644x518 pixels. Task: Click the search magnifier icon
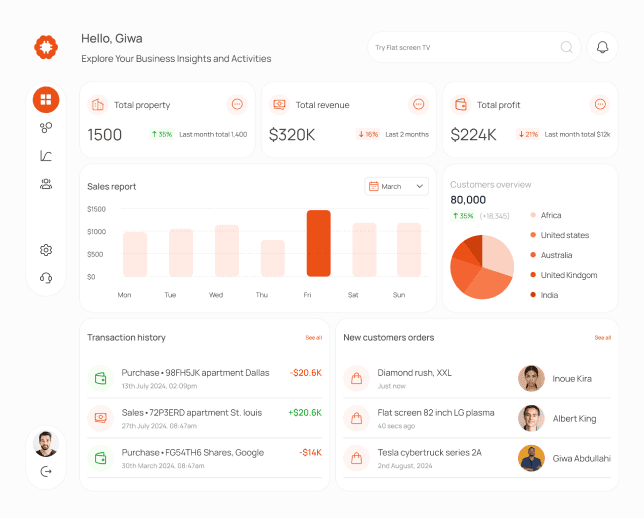pos(566,47)
